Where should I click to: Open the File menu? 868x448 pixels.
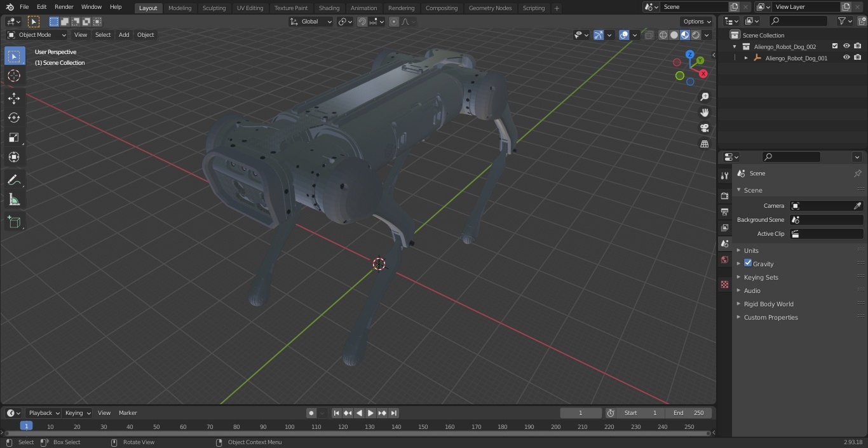point(24,7)
